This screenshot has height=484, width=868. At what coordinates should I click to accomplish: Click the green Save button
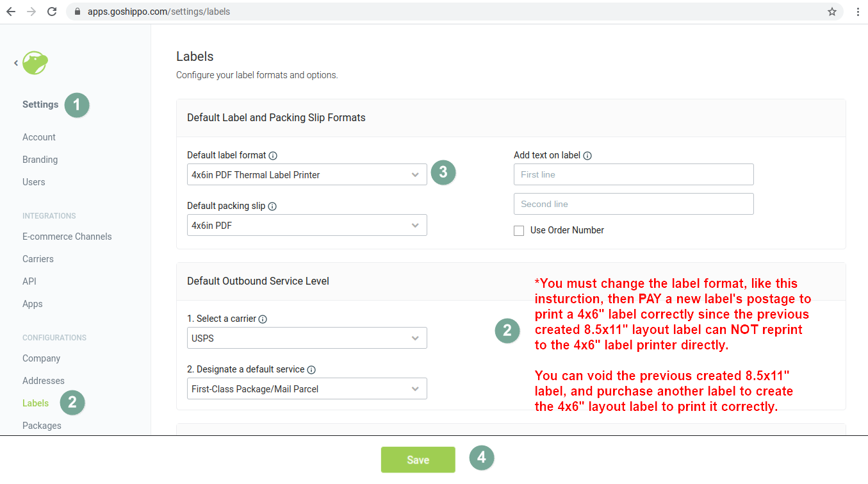tap(418, 460)
